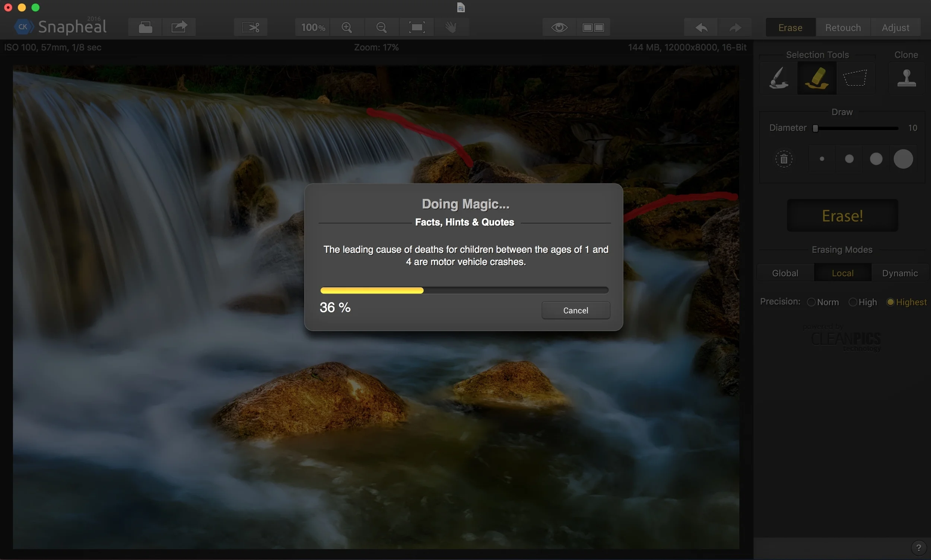Click the share/export icon in toolbar
The image size is (931, 560).
click(179, 27)
